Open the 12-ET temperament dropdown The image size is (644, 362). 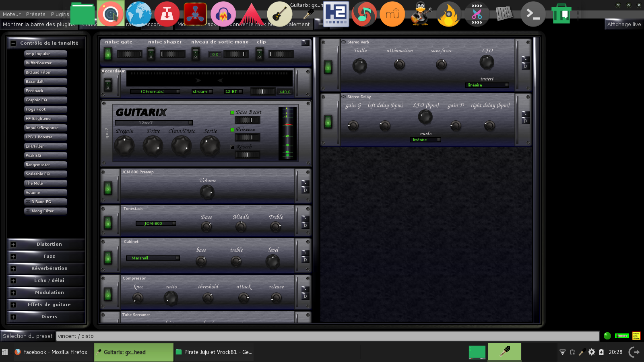click(233, 91)
